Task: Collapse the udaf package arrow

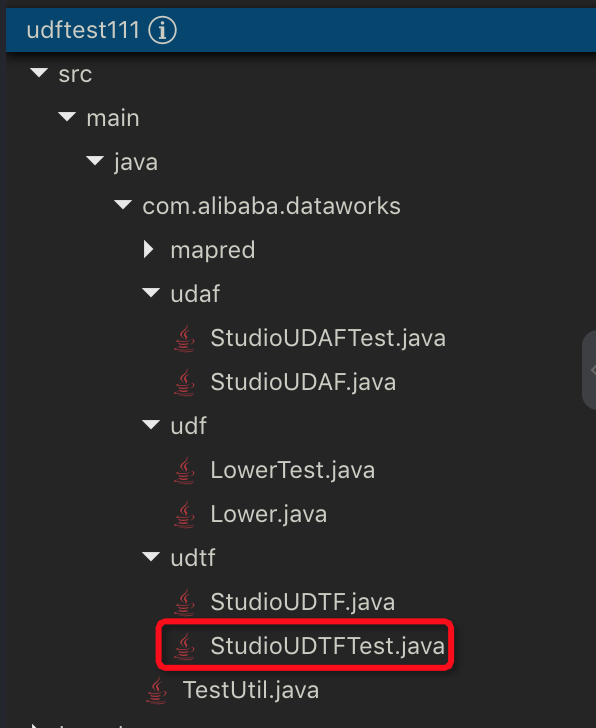Action: coord(151,292)
